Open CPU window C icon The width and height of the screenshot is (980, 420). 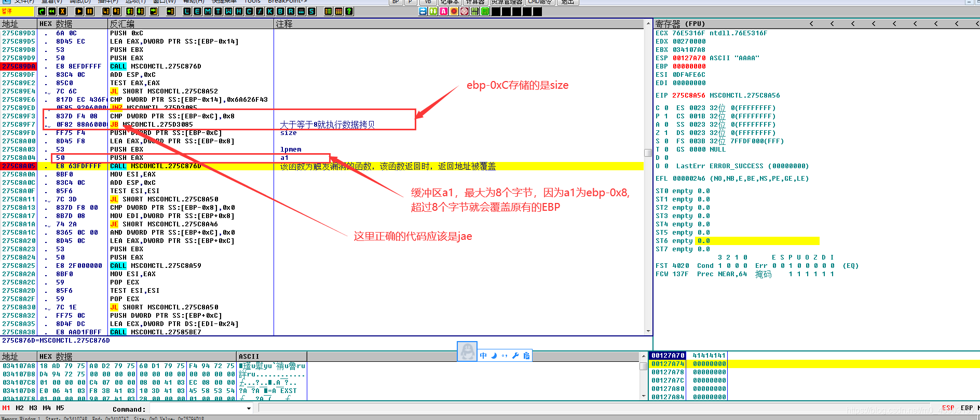pyautogui.click(x=249, y=11)
